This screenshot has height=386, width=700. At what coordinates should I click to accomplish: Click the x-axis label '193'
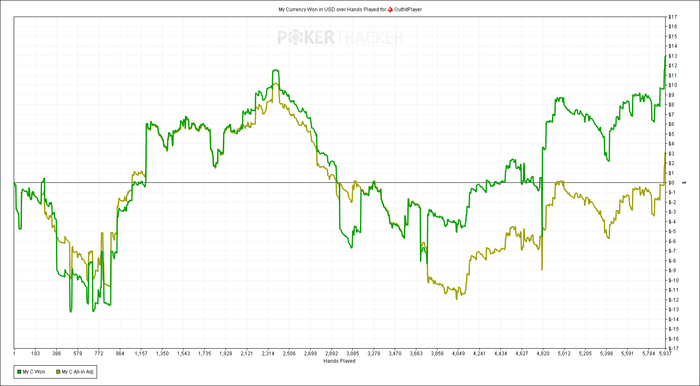point(36,353)
